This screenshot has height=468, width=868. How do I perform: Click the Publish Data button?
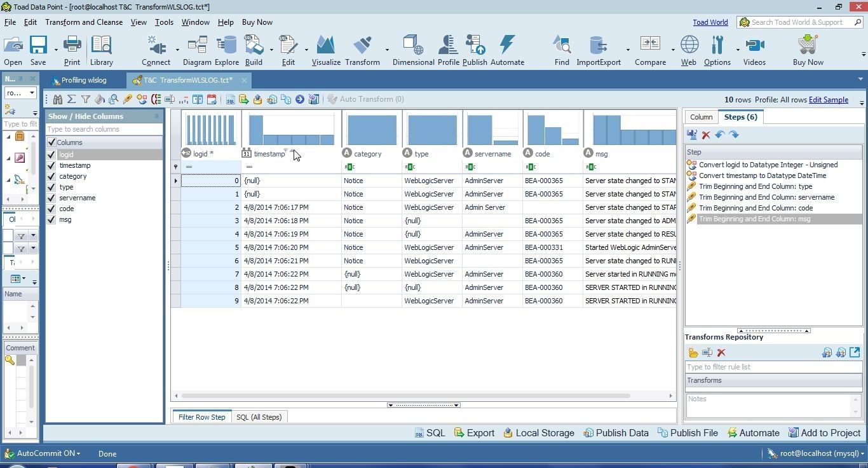616,433
